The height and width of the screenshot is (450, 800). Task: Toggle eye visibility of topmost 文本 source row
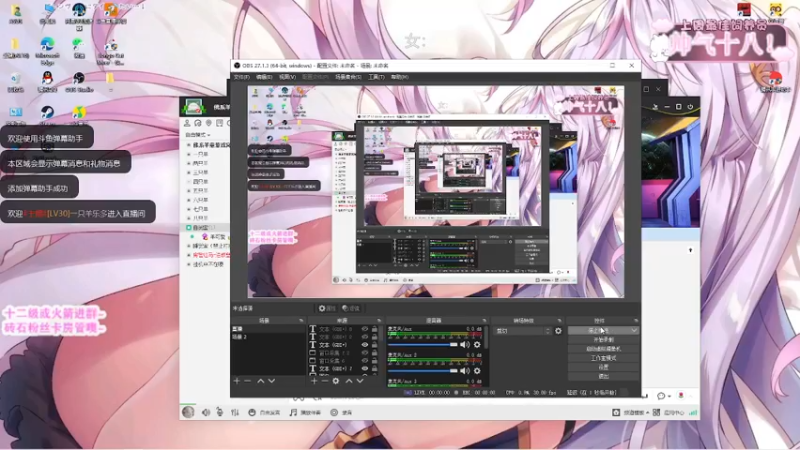365,329
